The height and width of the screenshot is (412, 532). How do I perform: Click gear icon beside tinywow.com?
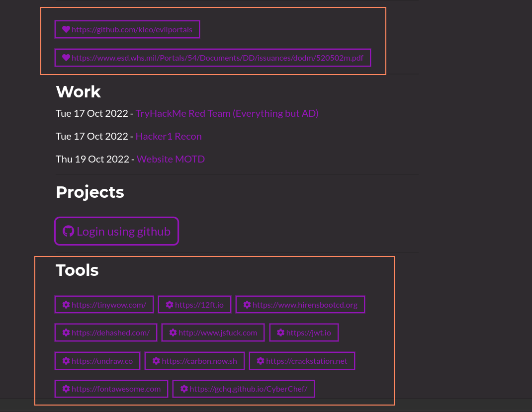pyautogui.click(x=66, y=305)
